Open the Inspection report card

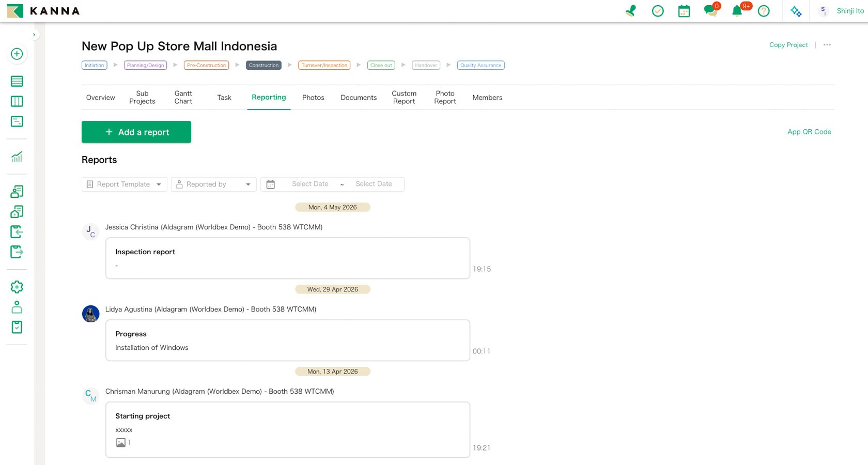pos(288,258)
